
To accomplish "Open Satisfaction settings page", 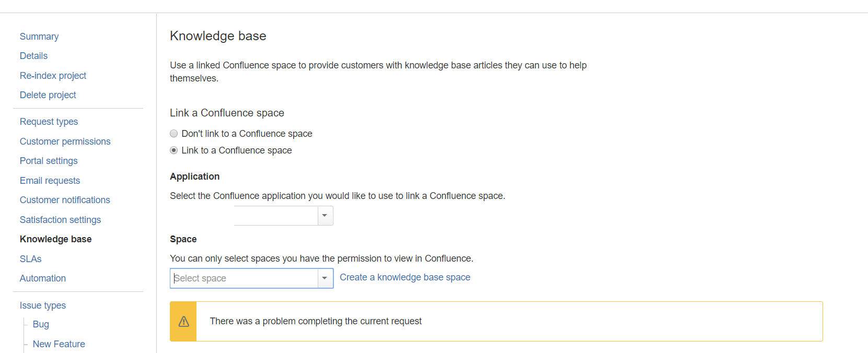I will [x=60, y=220].
